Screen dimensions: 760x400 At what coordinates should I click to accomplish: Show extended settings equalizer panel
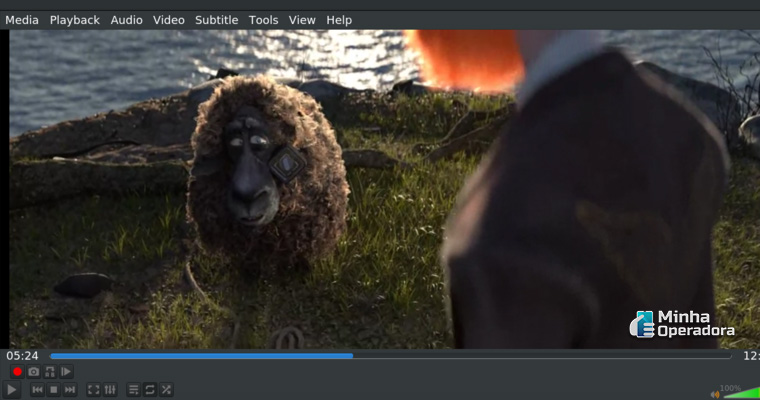click(x=110, y=390)
